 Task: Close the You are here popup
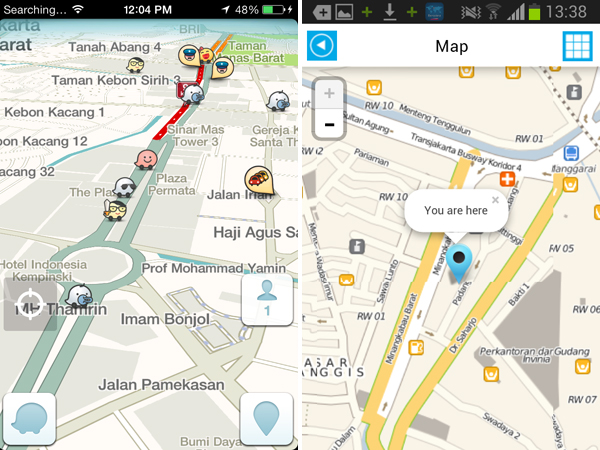point(495,200)
